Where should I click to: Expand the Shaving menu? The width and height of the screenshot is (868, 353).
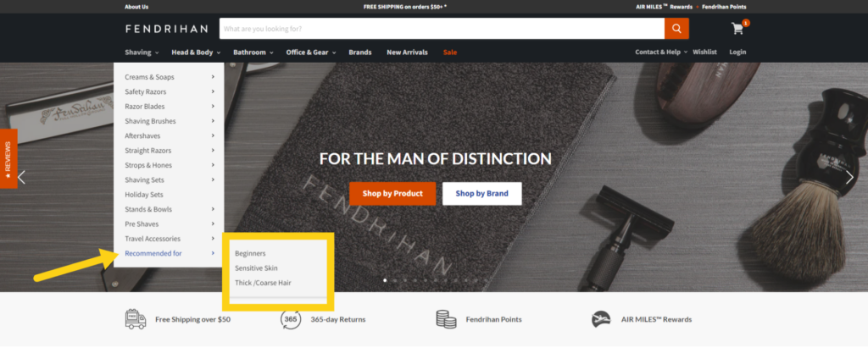click(142, 52)
